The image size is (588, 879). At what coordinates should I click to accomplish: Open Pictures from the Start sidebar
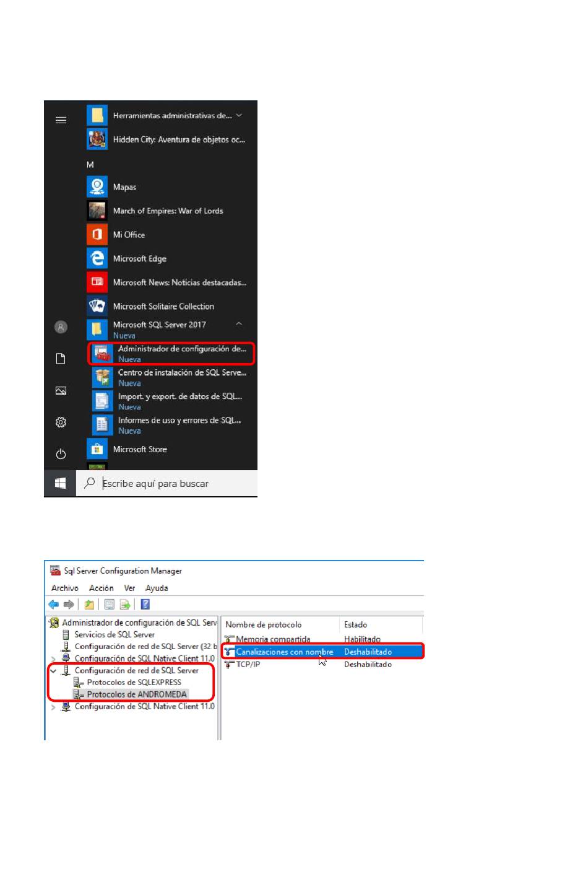61,390
